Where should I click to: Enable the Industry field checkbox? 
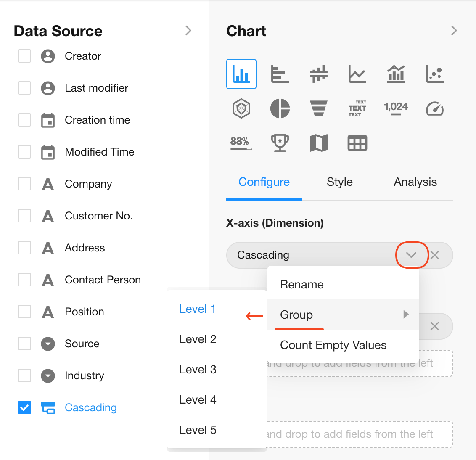(x=24, y=375)
